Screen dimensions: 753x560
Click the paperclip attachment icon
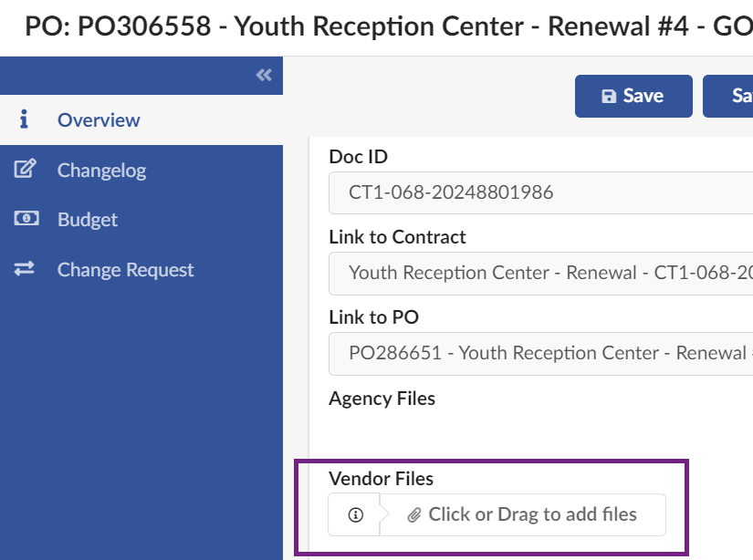tap(413, 515)
